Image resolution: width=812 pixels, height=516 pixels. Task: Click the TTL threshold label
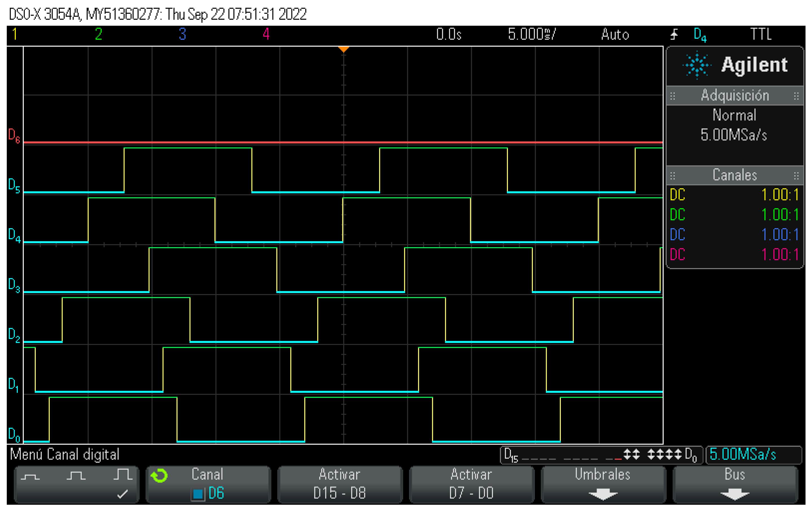click(761, 34)
